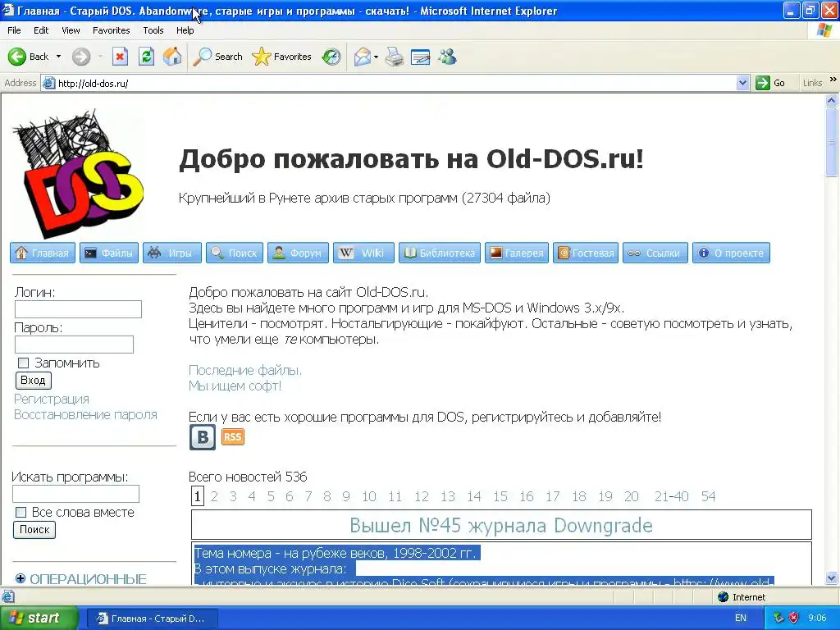The image size is (840, 630).
Task: Open the Mail button dropdown arrow
Action: [x=376, y=57]
